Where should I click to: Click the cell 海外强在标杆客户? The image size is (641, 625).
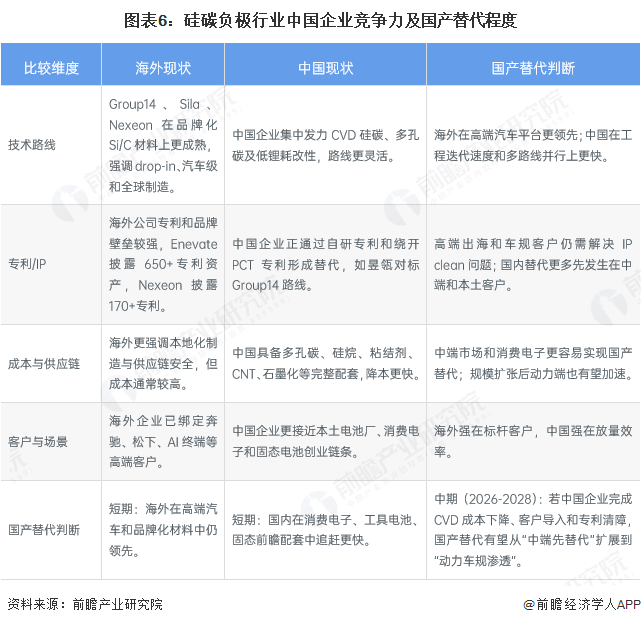[x=533, y=441]
